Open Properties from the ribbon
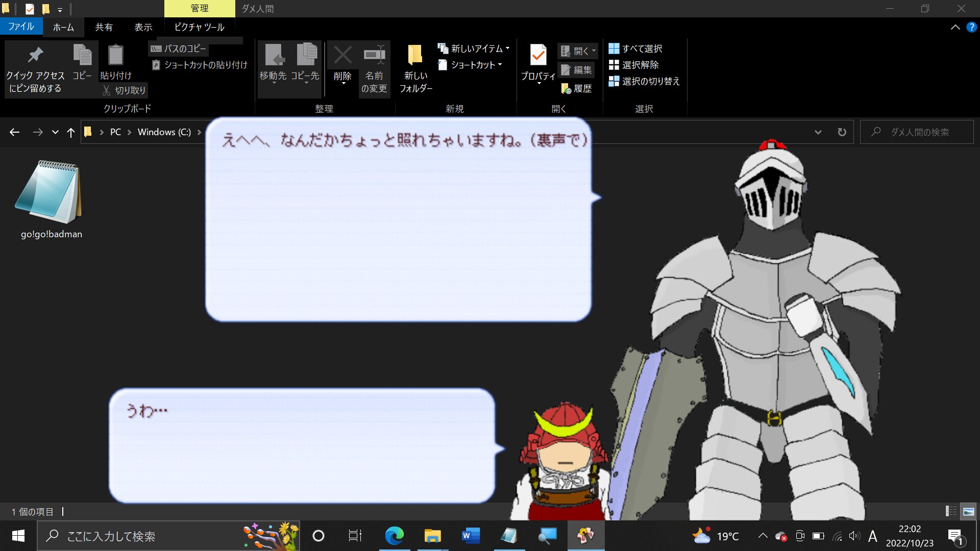Image resolution: width=980 pixels, height=551 pixels. tap(538, 55)
